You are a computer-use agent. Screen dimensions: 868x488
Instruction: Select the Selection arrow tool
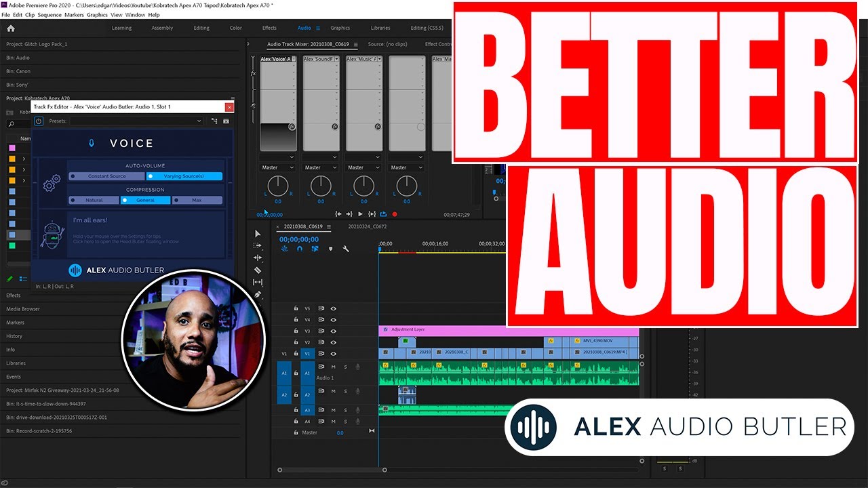tap(258, 234)
